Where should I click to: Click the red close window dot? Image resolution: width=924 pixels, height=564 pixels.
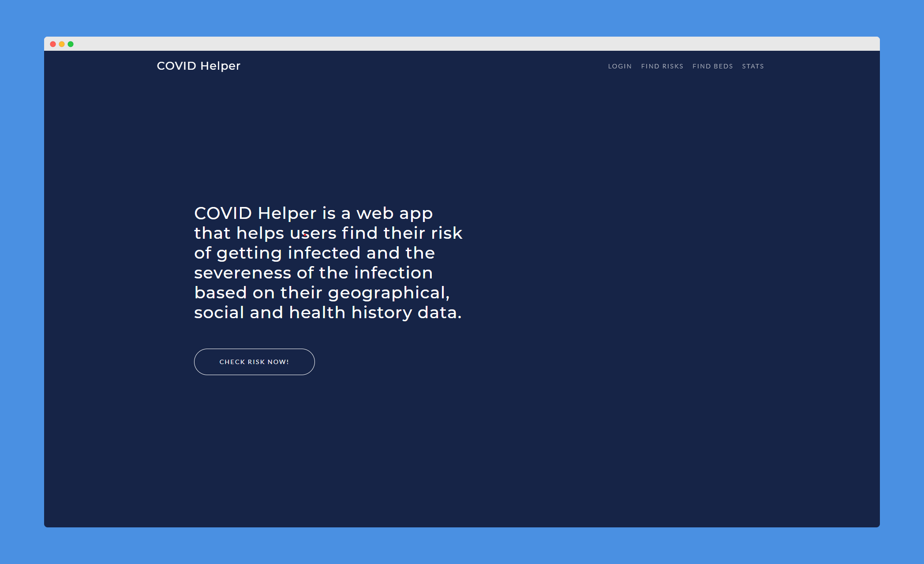tap(53, 44)
